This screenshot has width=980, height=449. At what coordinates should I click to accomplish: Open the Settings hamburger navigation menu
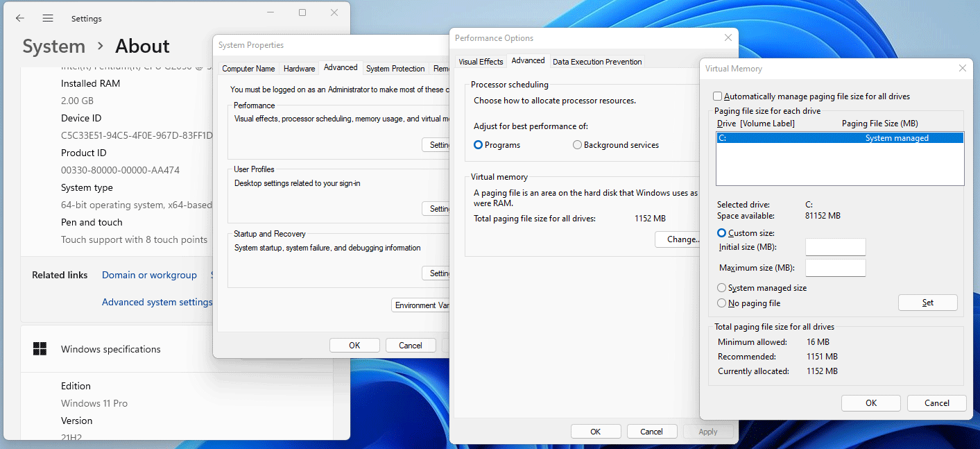pyautogui.click(x=48, y=18)
